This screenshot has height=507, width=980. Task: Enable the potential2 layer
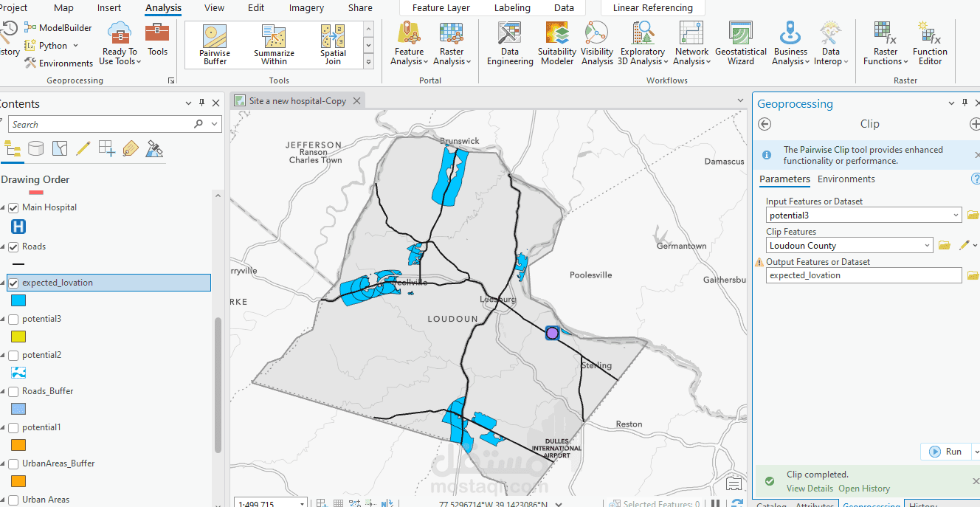tap(13, 356)
